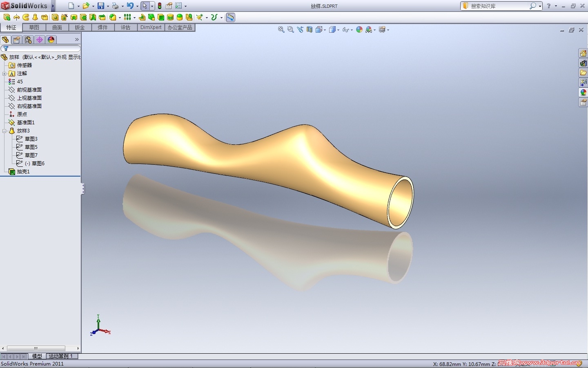
Task: Open the Linear Pattern dropdown arrow
Action: tap(134, 18)
